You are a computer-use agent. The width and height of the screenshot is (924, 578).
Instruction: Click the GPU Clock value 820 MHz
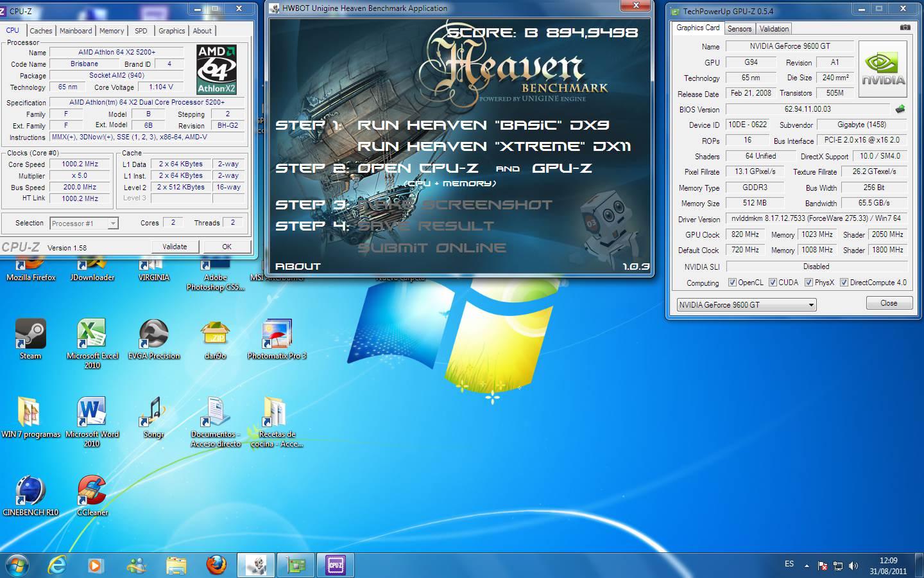(x=746, y=234)
